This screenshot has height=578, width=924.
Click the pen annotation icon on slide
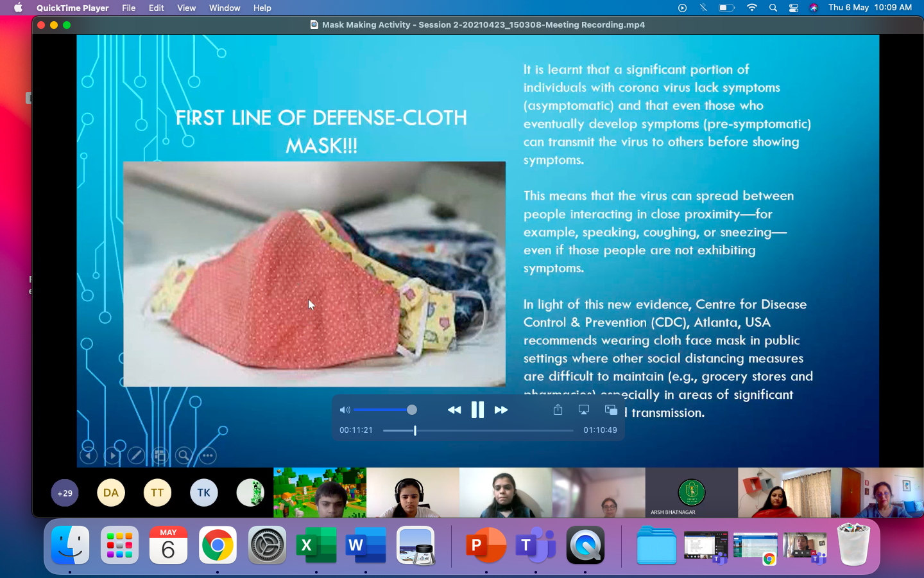pos(136,456)
